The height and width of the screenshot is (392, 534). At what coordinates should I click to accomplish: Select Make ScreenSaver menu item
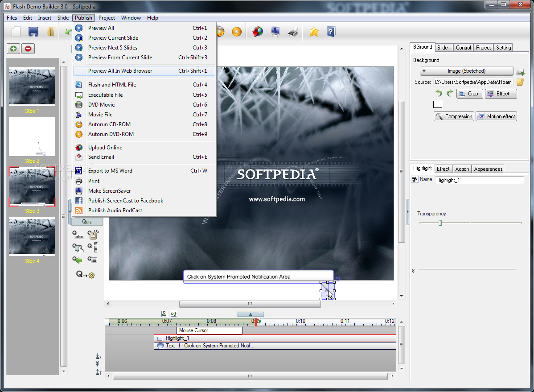click(144, 191)
